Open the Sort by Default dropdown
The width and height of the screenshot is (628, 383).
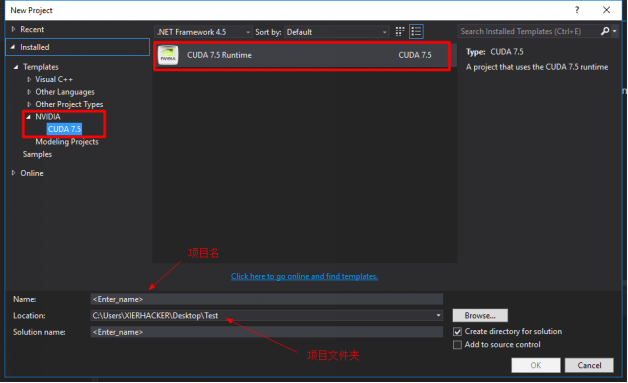[x=336, y=32]
